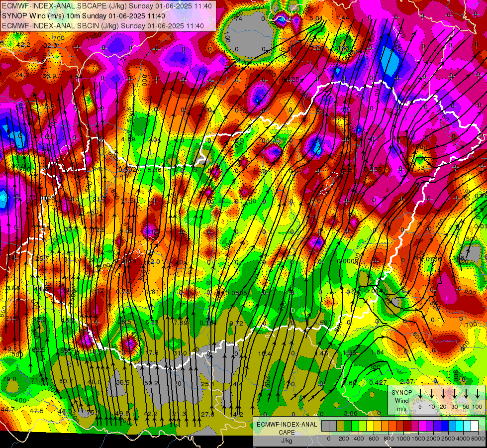This screenshot has height=448, width=487.
Task: Pick the bright magenta swatch in CAPE legend
Action: coord(422,426)
